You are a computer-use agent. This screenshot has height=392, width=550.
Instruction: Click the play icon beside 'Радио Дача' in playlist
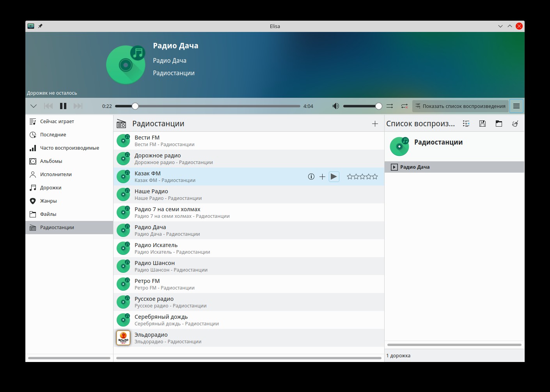pos(394,167)
